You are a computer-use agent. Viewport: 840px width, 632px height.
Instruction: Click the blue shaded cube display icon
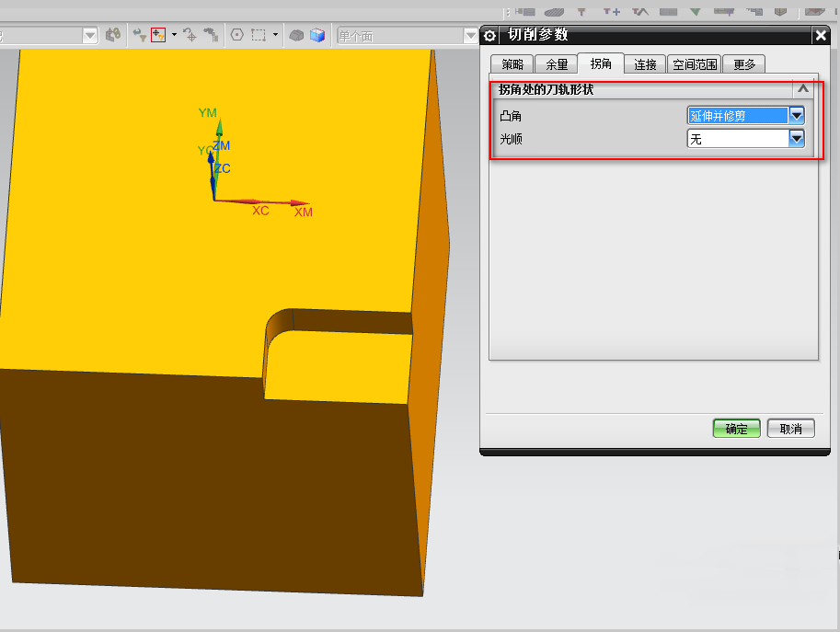[317, 35]
